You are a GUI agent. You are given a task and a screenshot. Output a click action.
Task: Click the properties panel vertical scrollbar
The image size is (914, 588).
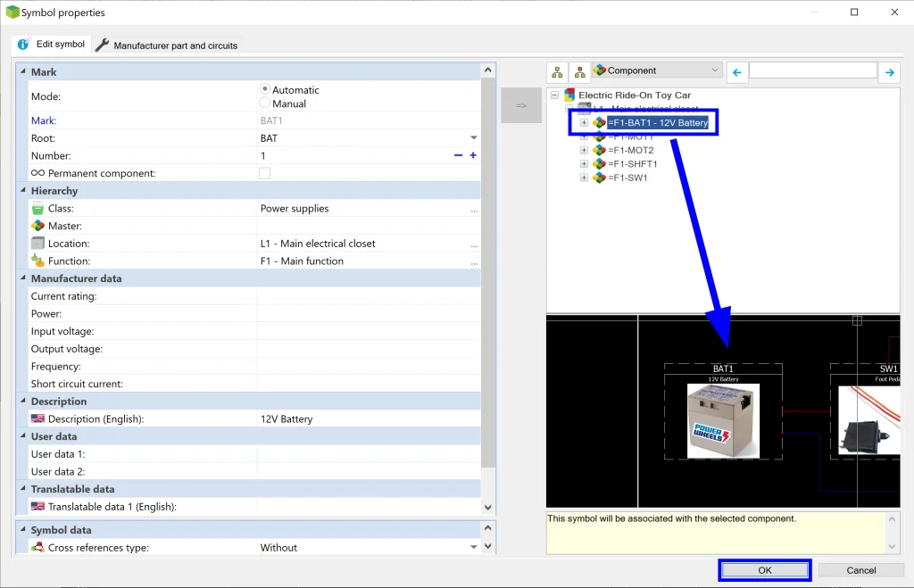(x=487, y=268)
